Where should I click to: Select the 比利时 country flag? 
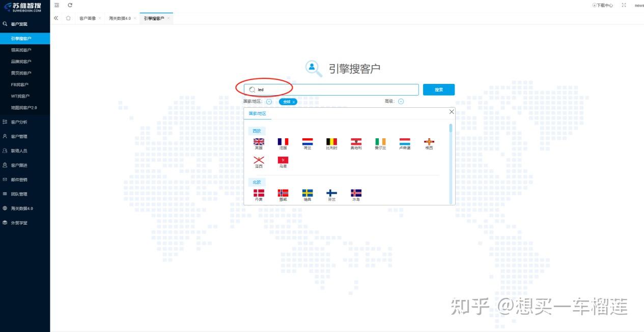331,142
